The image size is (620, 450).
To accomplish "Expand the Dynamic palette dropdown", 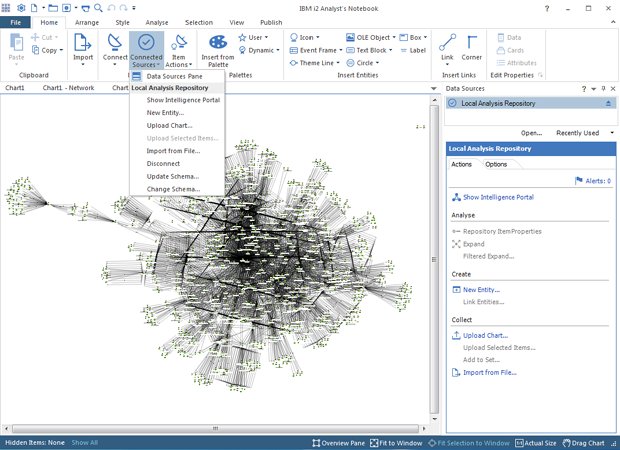I will (x=278, y=50).
